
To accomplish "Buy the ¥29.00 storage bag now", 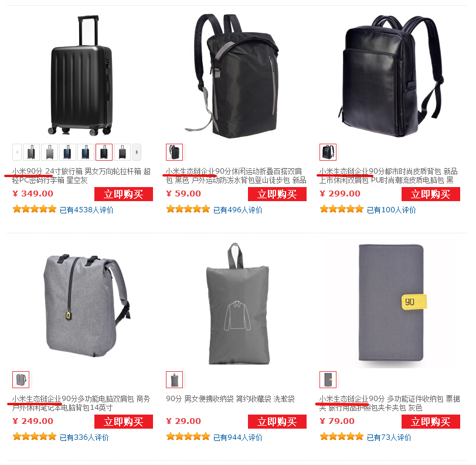I will [x=277, y=422].
